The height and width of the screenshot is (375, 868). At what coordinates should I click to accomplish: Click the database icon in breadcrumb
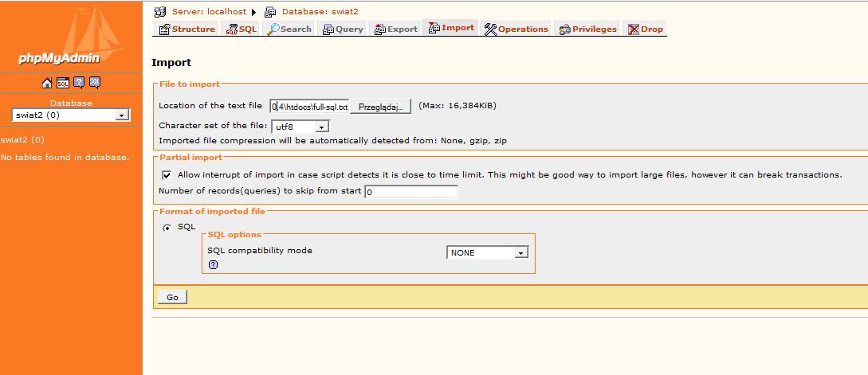[270, 12]
